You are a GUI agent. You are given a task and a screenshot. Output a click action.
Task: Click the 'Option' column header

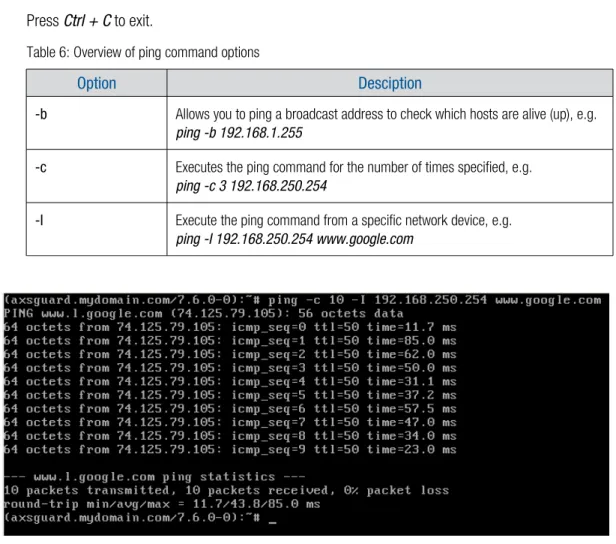[97, 83]
